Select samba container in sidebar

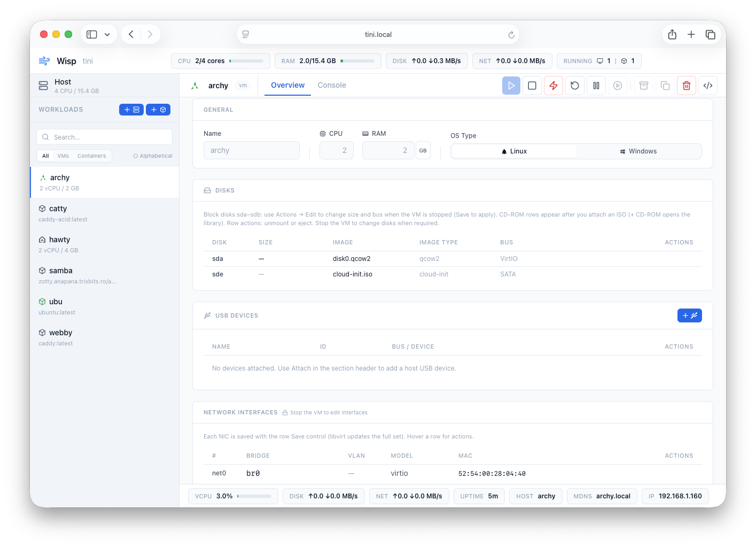coord(105,275)
